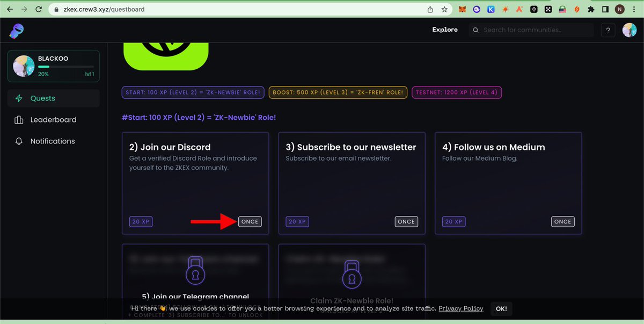Click the 20 XP badge on newsletter quest

(297, 221)
